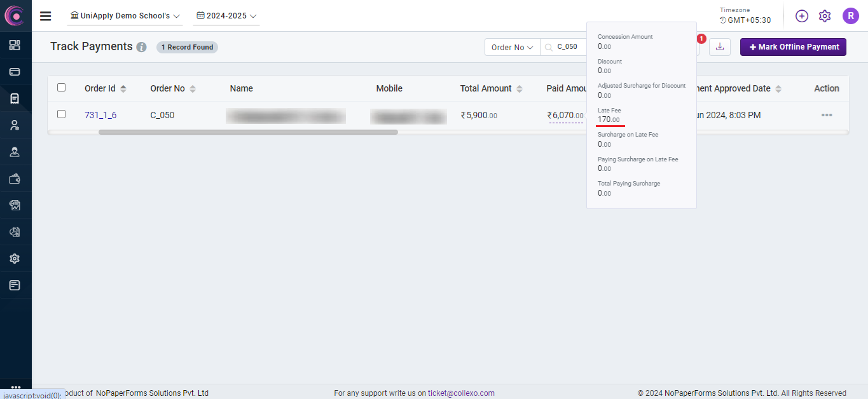Click the plus circle icon in header
The height and width of the screenshot is (399, 868).
(x=801, y=16)
